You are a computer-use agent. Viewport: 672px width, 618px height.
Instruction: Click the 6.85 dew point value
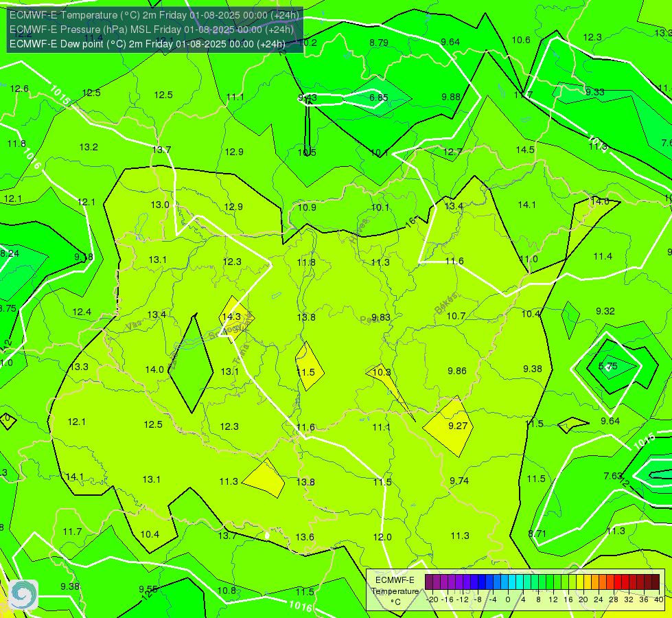pos(379,98)
